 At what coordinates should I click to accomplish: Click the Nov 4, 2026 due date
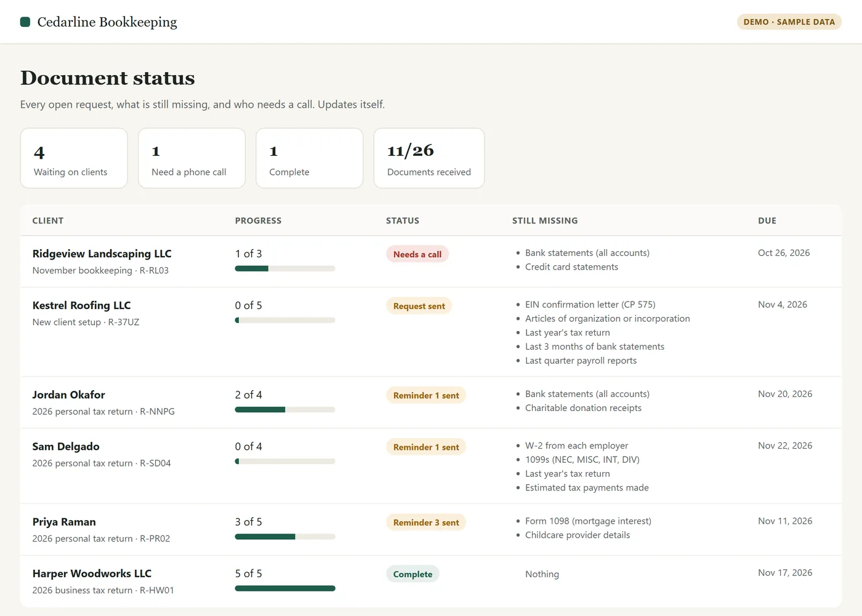[783, 305]
